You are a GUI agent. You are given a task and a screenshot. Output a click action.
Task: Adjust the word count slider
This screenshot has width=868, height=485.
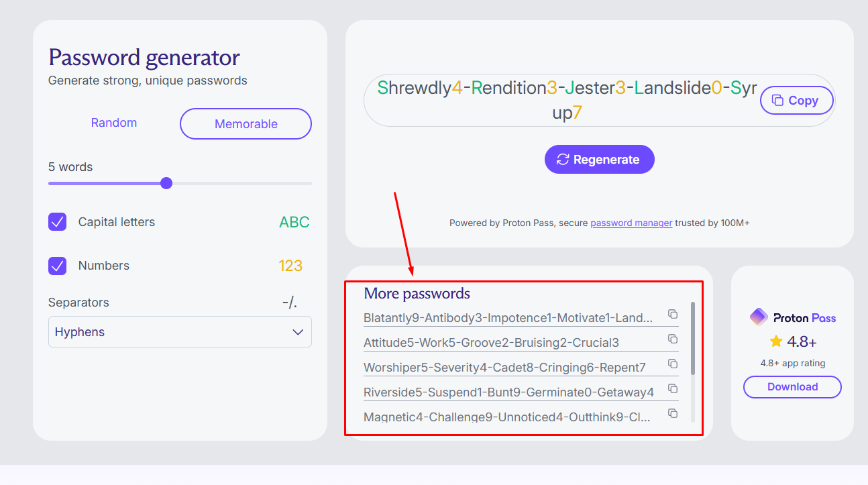(166, 182)
